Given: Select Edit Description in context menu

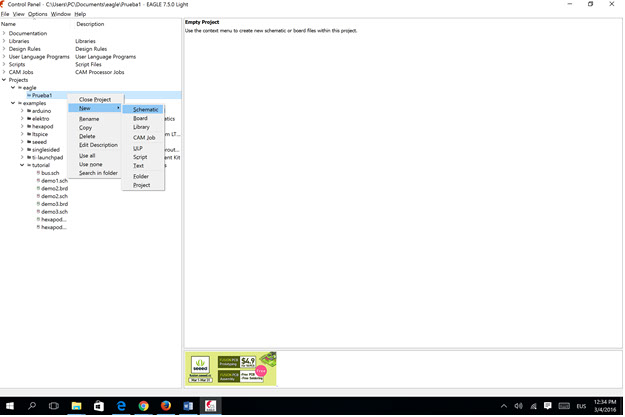Looking at the screenshot, I should (95, 145).
